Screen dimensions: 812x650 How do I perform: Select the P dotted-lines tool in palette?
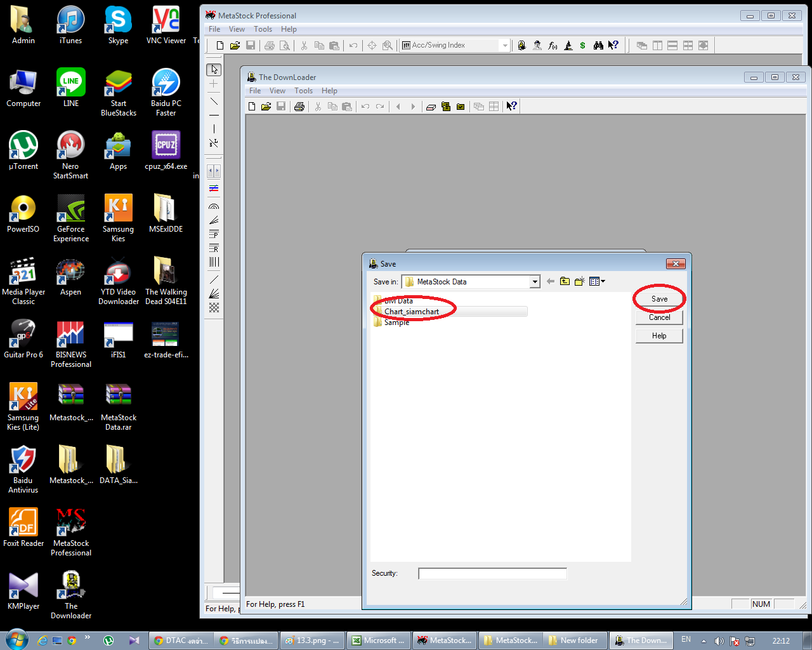(214, 234)
